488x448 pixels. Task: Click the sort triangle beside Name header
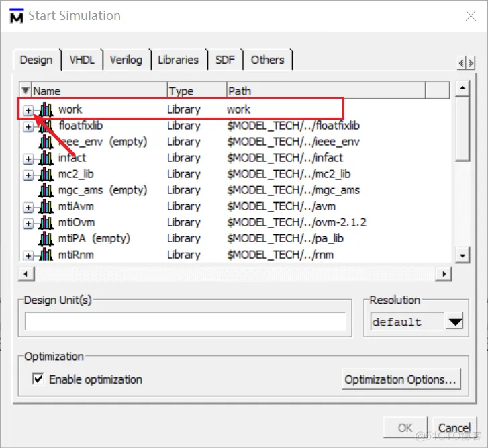(26, 91)
